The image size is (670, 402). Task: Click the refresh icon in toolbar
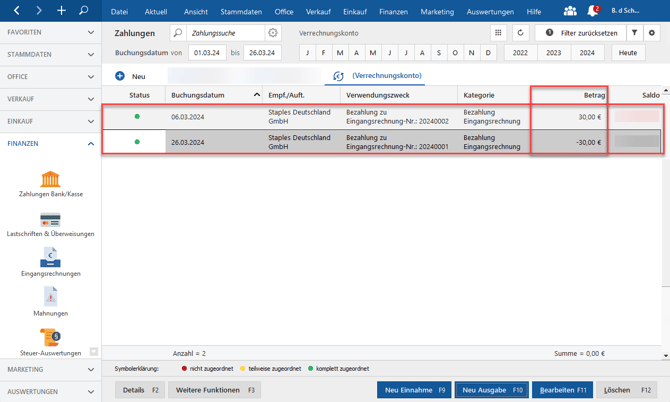[520, 33]
